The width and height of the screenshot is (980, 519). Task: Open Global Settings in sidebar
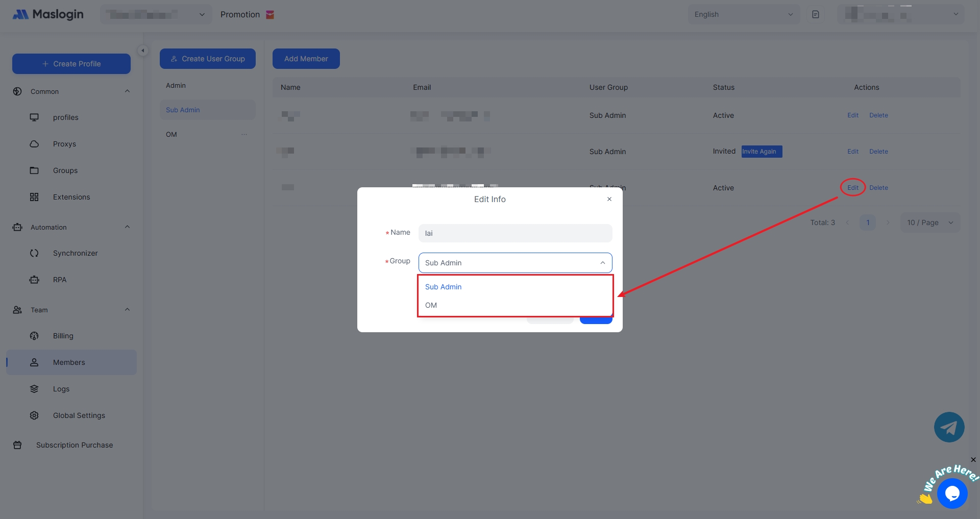pos(79,415)
